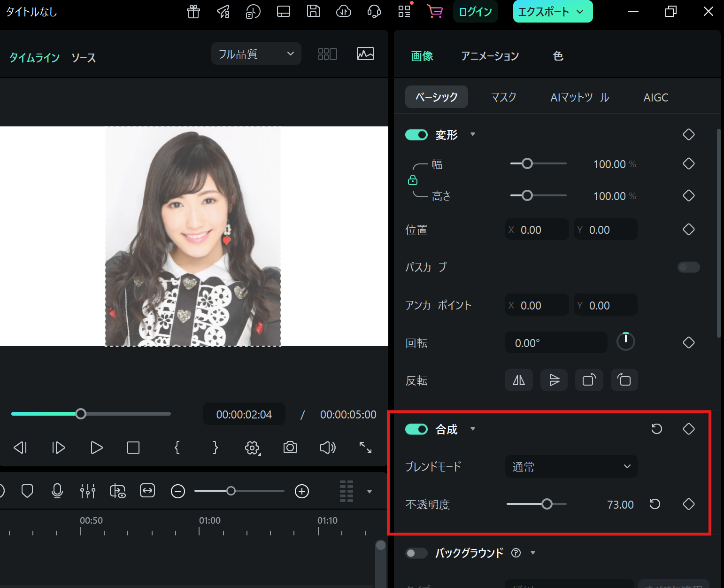Click the preview volume speaker icon

point(328,448)
